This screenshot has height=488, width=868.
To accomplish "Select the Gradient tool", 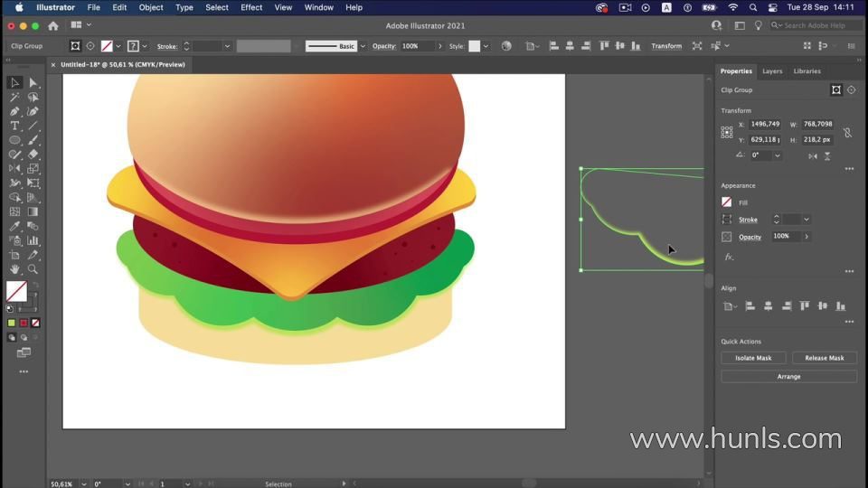I will coord(33,211).
